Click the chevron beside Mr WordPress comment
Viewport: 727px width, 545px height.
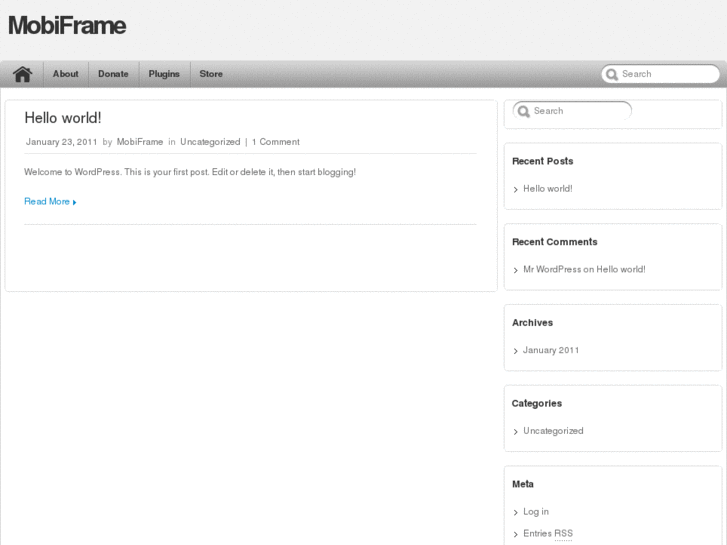(516, 270)
